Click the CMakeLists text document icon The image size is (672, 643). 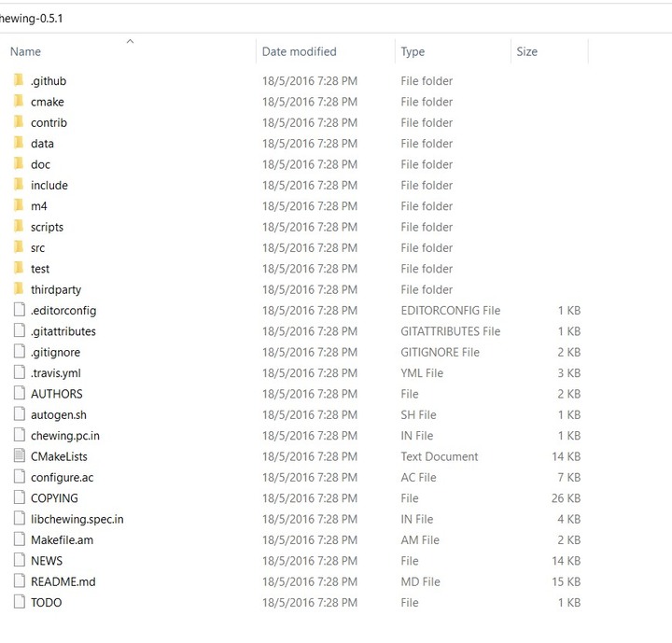(x=20, y=455)
